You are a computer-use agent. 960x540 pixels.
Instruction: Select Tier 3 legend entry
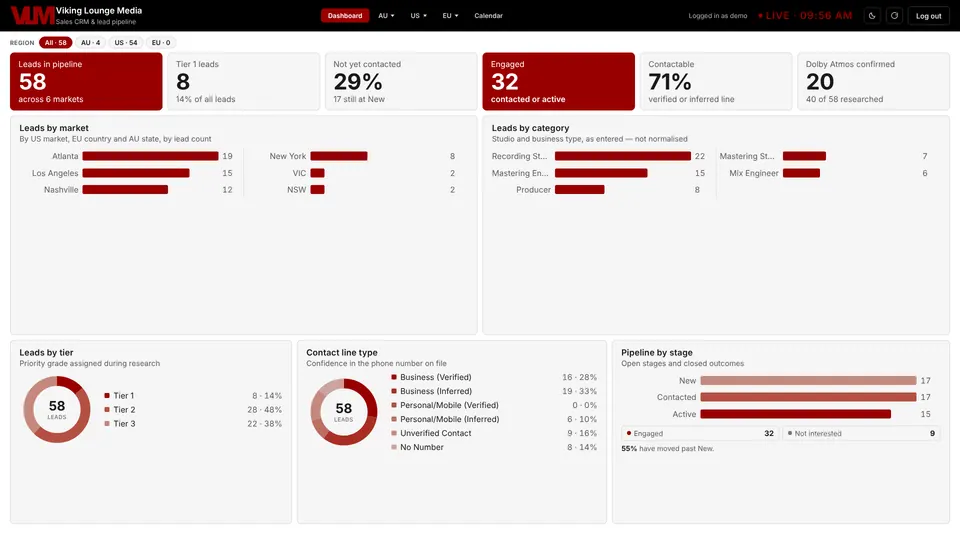click(x=193, y=424)
